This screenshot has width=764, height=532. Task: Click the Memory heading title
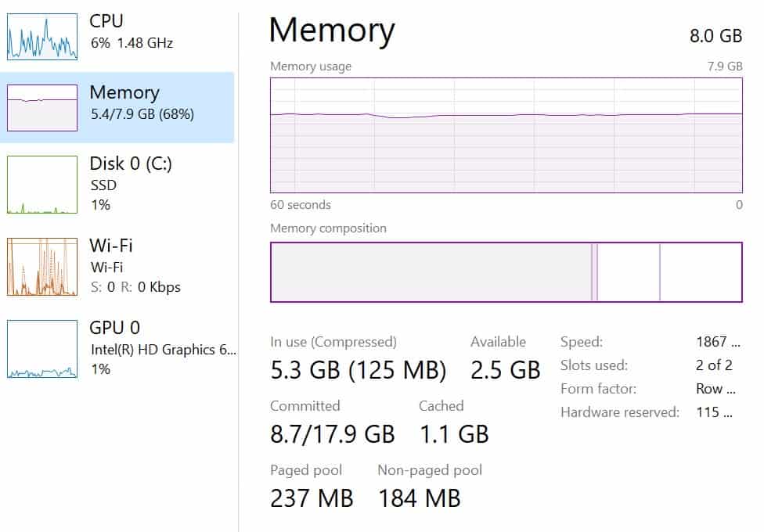pyautogui.click(x=332, y=31)
